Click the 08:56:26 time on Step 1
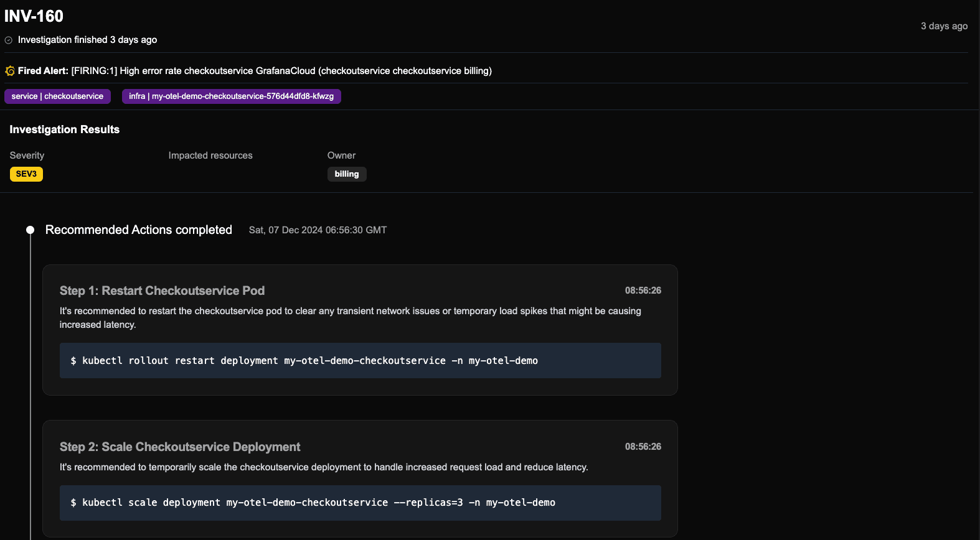The height and width of the screenshot is (540, 980). (x=643, y=291)
